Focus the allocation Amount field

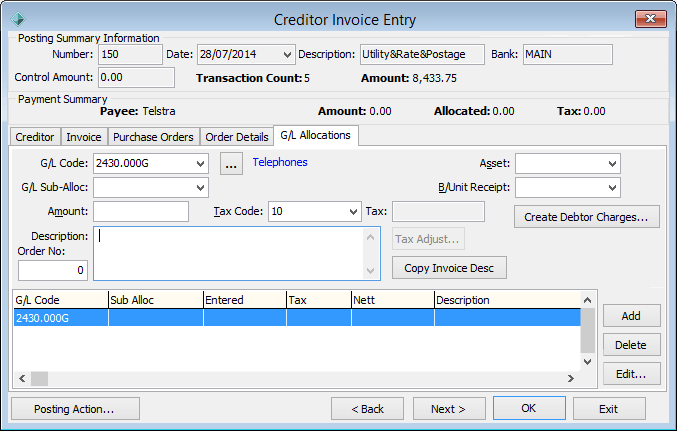141,212
